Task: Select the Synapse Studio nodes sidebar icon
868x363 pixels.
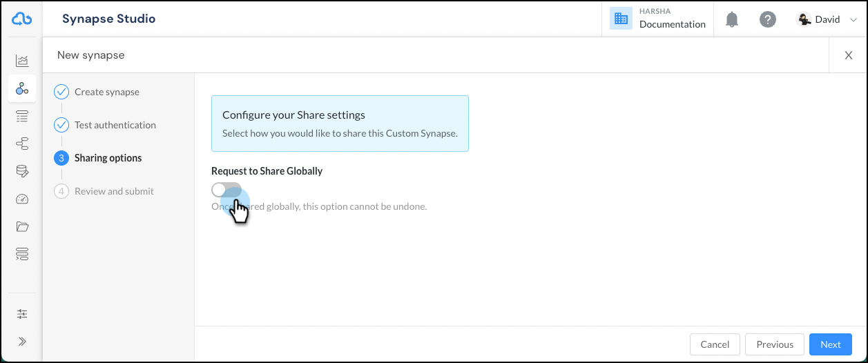Action: point(22,88)
